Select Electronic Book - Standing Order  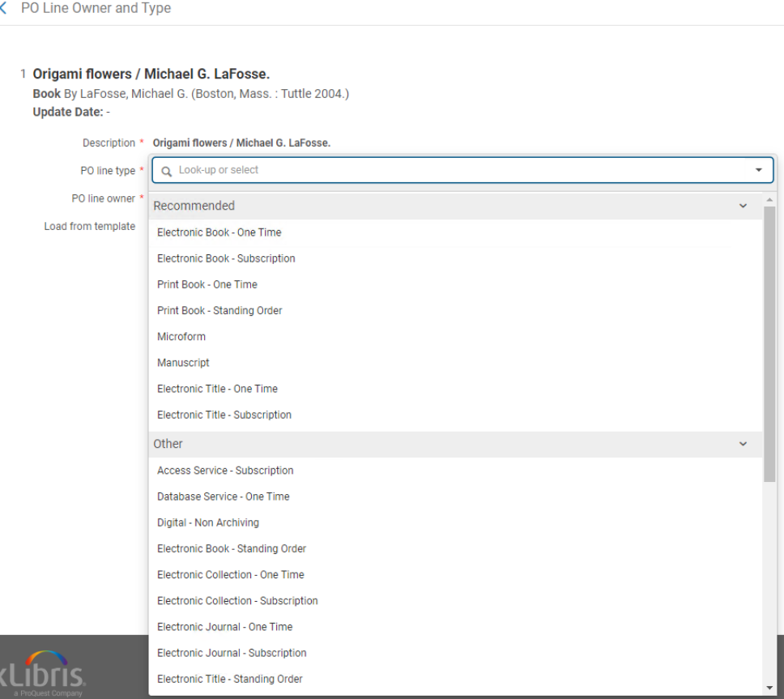455,548
